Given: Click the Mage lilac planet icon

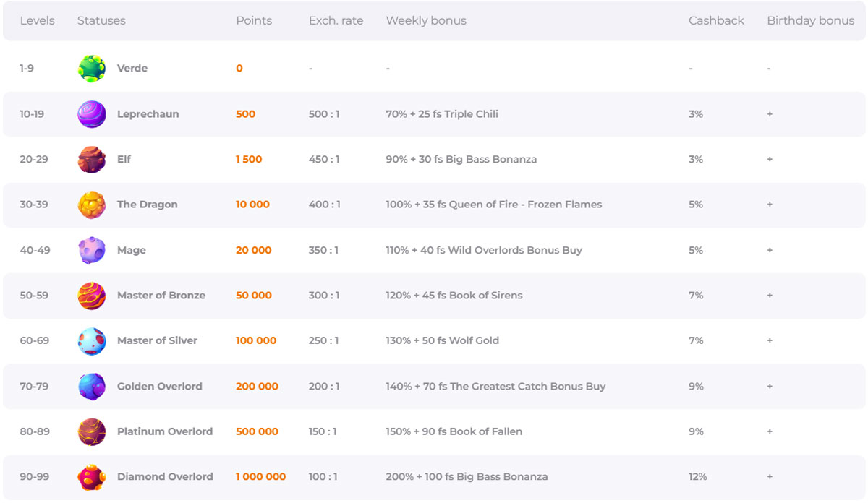Looking at the screenshot, I should 92,250.
